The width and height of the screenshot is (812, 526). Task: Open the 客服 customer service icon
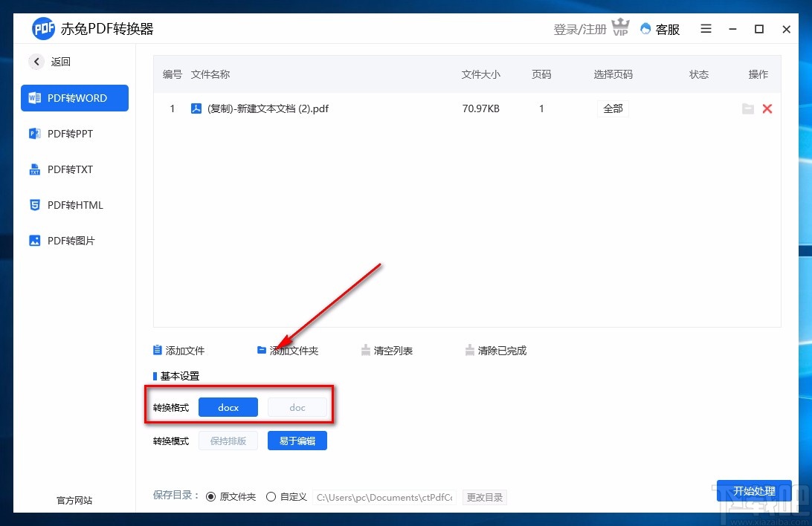pos(646,29)
